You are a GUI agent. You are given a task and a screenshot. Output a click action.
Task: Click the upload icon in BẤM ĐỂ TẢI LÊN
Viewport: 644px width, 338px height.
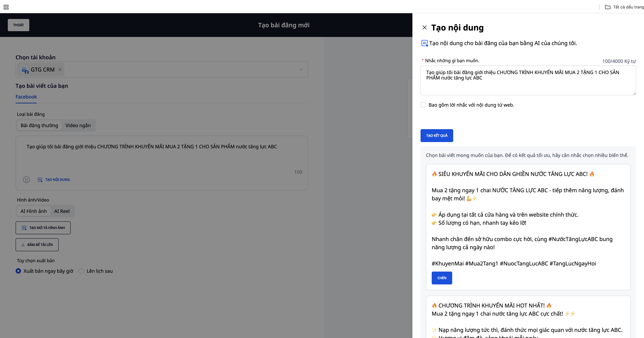pyautogui.click(x=23, y=245)
